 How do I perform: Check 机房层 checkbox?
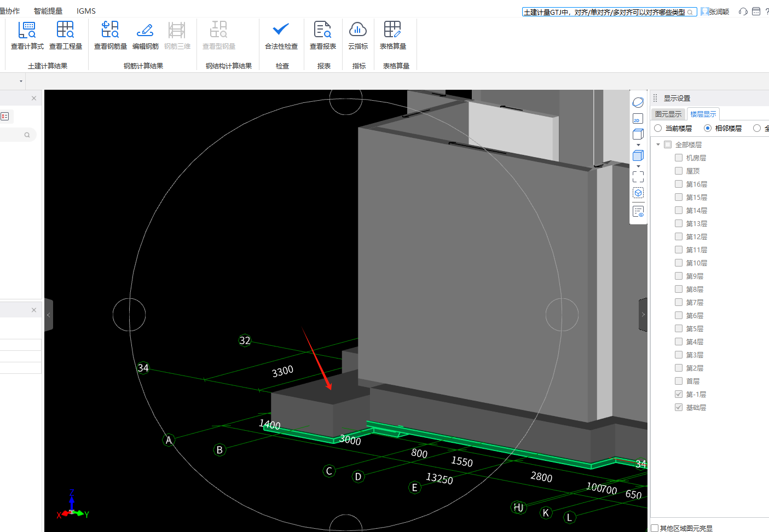click(679, 158)
